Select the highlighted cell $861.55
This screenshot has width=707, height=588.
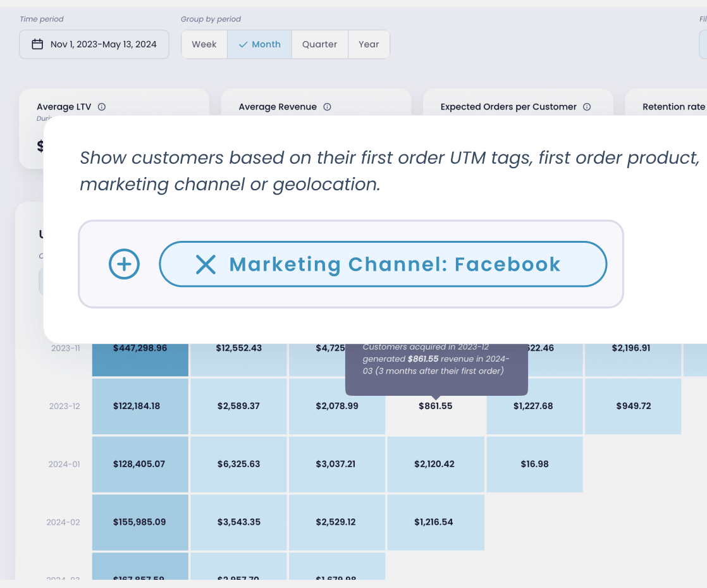436,407
